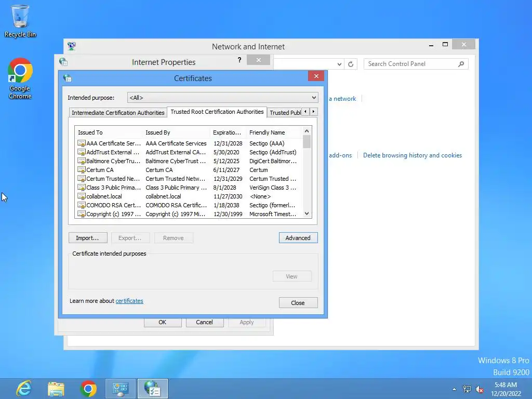Select the 12/31/2029 expiration cell
Screen dimensions: 532x399
(x=228, y=179)
